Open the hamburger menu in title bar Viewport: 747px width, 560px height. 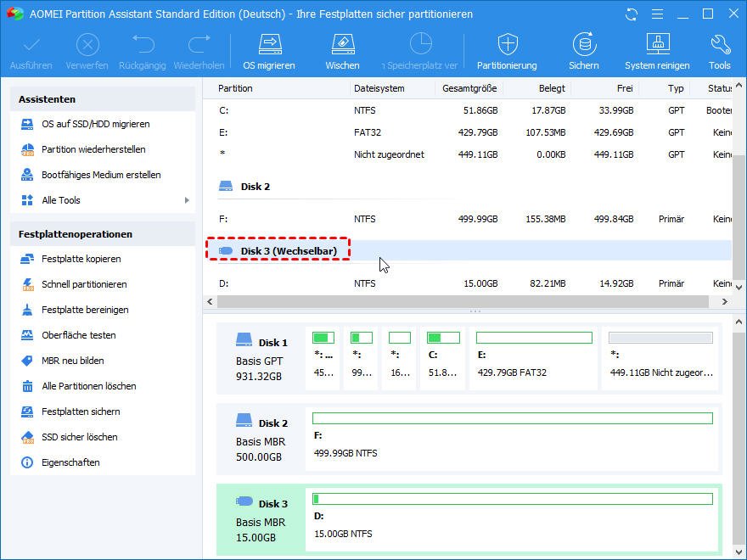(657, 14)
